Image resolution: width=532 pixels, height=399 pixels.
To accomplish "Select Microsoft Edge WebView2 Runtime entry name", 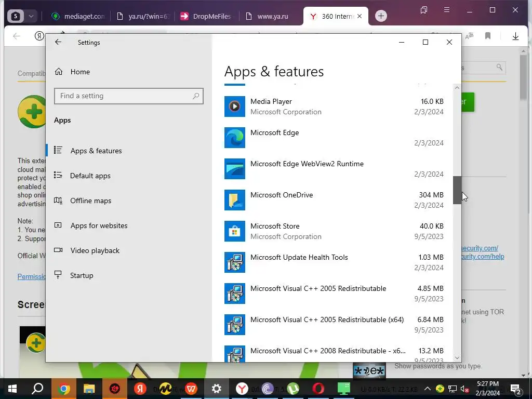I will point(307,164).
